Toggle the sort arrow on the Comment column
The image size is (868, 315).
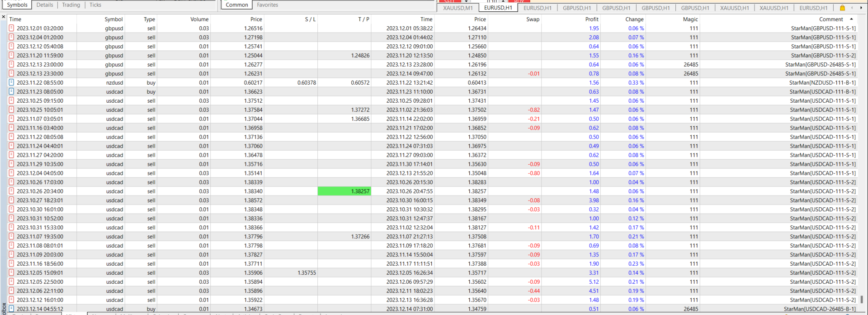click(x=852, y=19)
